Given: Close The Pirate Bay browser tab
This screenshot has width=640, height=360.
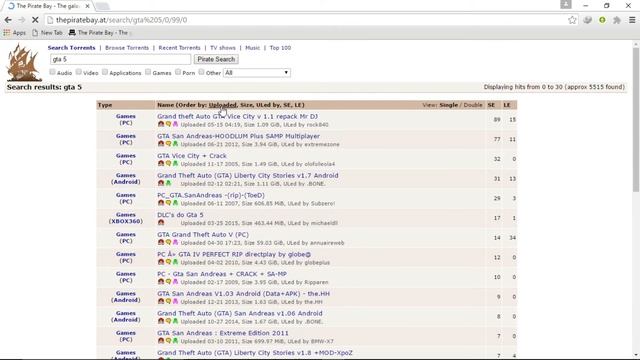Looking at the screenshot, I should [x=87, y=6].
